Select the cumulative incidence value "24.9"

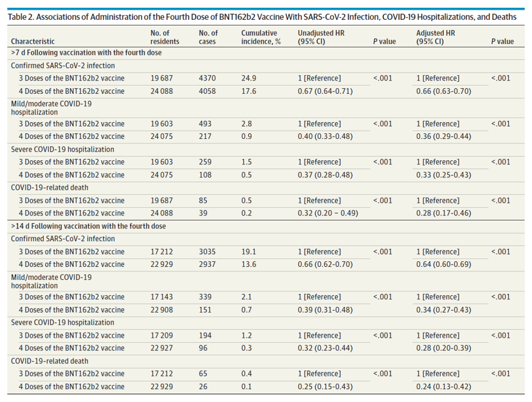249,78
